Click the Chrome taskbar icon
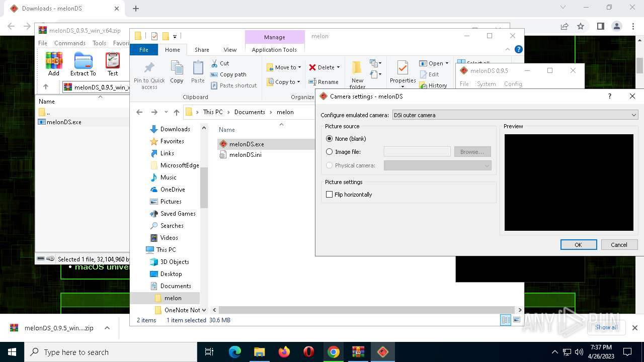 [x=333, y=352]
